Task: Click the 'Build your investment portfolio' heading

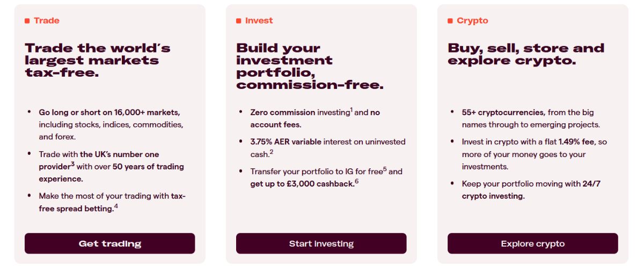Action: pos(310,66)
